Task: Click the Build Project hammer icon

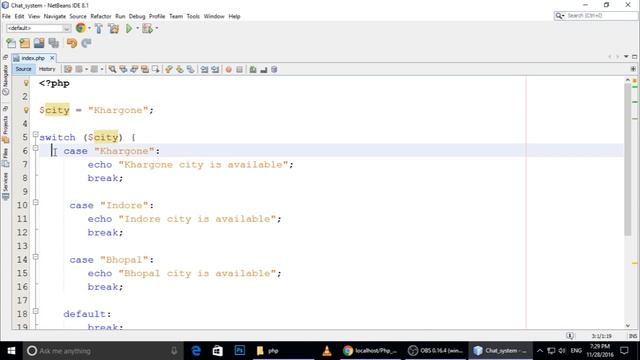Action: [99, 28]
